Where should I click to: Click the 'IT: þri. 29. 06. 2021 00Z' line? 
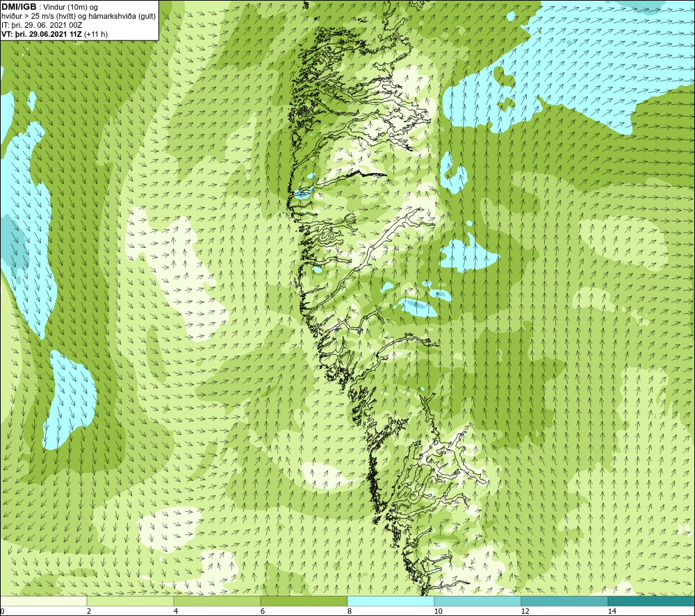[42, 25]
